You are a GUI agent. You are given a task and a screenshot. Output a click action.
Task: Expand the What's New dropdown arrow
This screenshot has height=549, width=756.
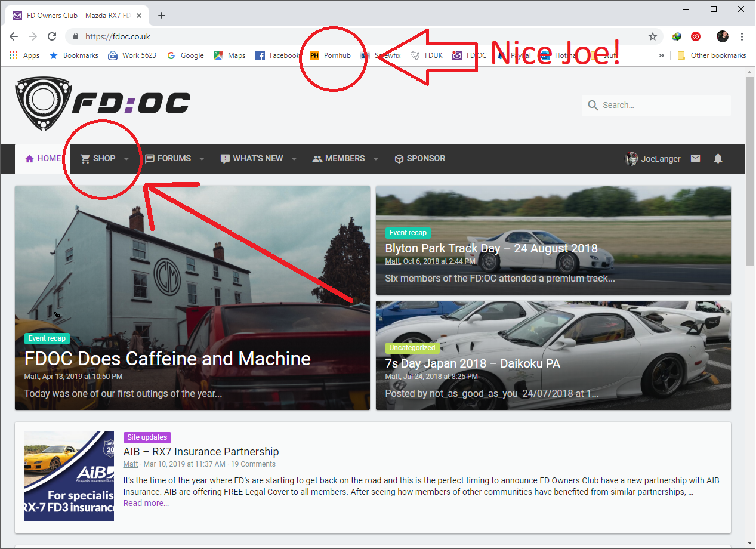(294, 159)
